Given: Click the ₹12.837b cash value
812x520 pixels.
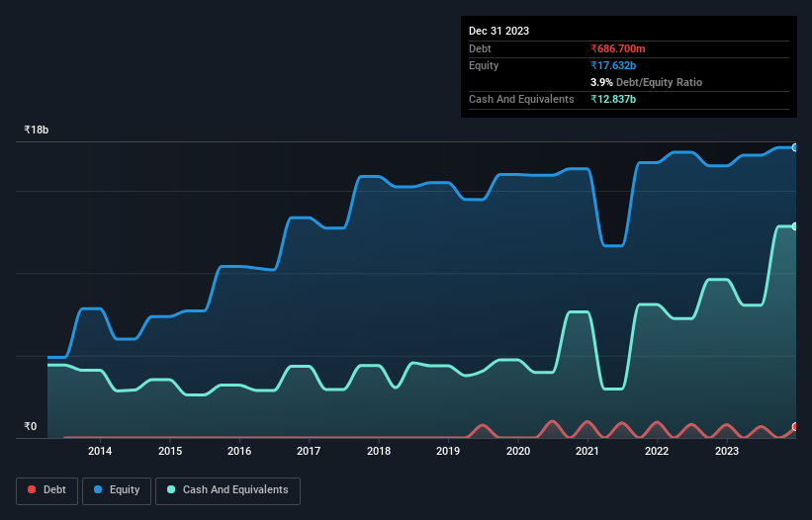Looking at the screenshot, I should coord(613,99).
